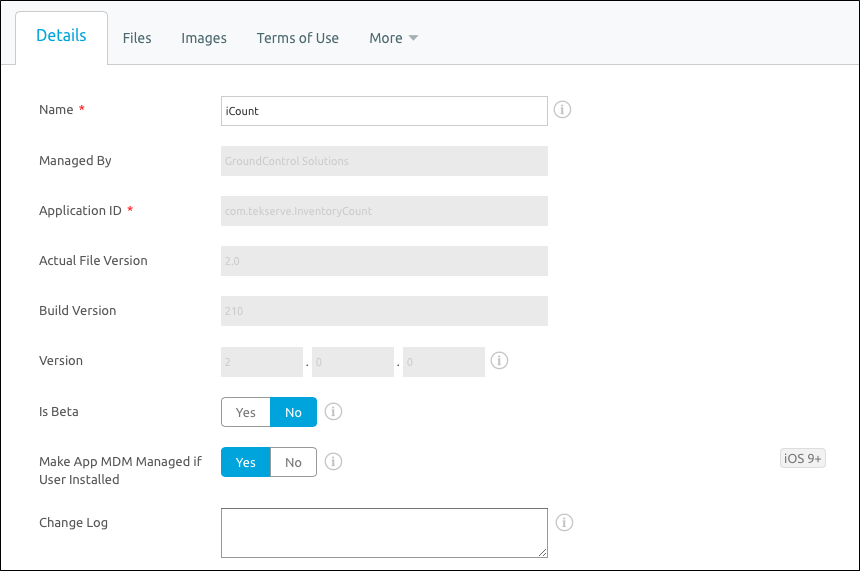Click the info icon beside Is Beta toggle
This screenshot has width=860, height=571.
[x=333, y=411]
